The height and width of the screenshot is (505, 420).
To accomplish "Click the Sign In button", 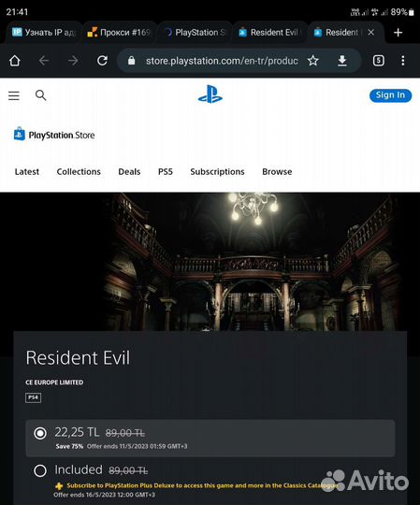I will click(390, 95).
